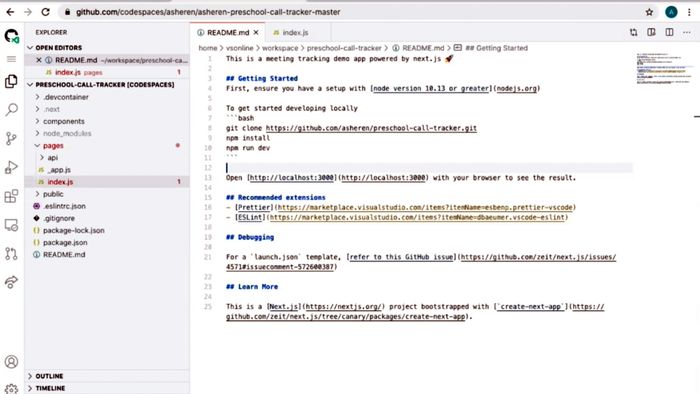Click the 'home' breadcrumb
The height and width of the screenshot is (394, 700).
pyautogui.click(x=208, y=48)
